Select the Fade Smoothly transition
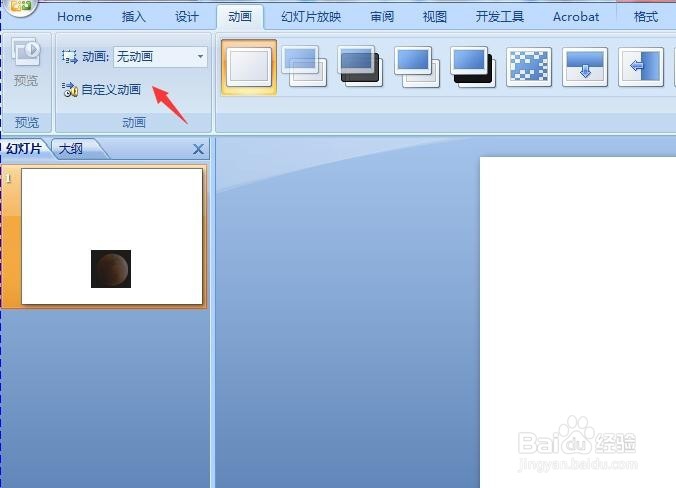Screen dimensions: 676x488 (304, 67)
